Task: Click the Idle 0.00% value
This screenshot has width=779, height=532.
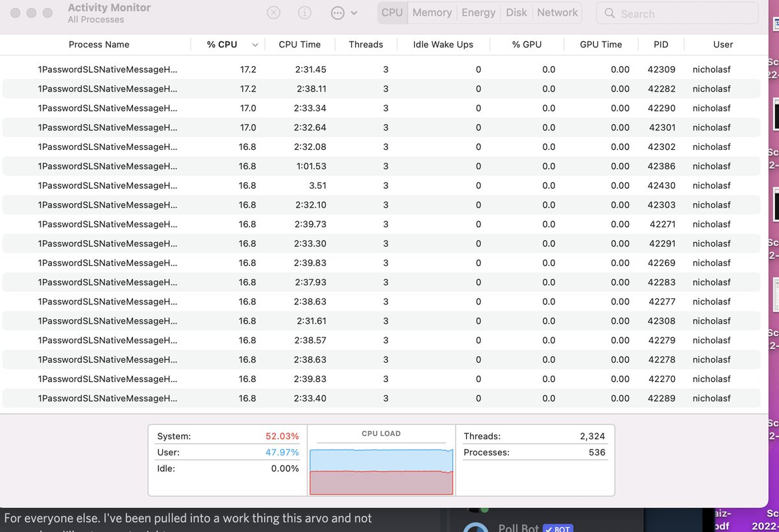Action: click(x=285, y=468)
